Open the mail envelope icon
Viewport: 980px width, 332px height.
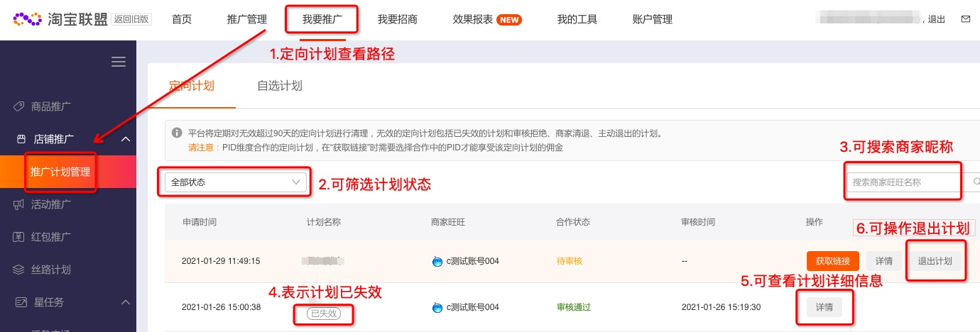point(965,19)
